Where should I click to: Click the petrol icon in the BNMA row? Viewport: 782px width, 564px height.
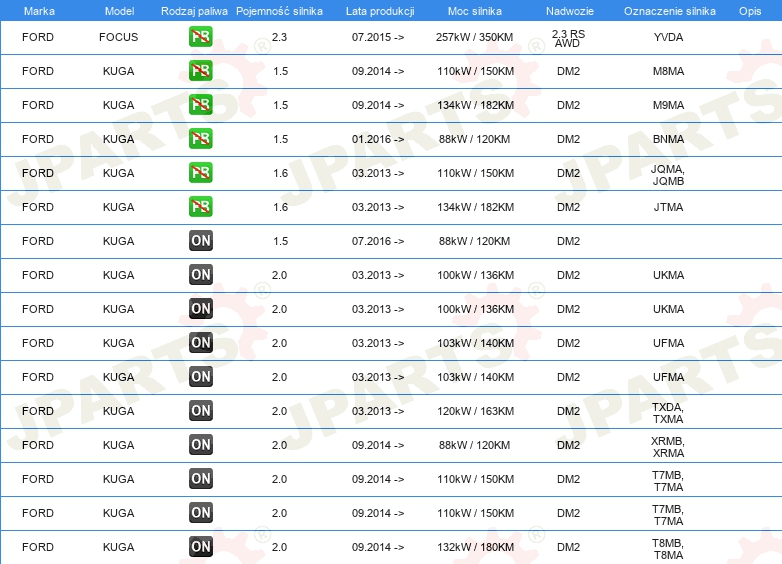click(200, 139)
